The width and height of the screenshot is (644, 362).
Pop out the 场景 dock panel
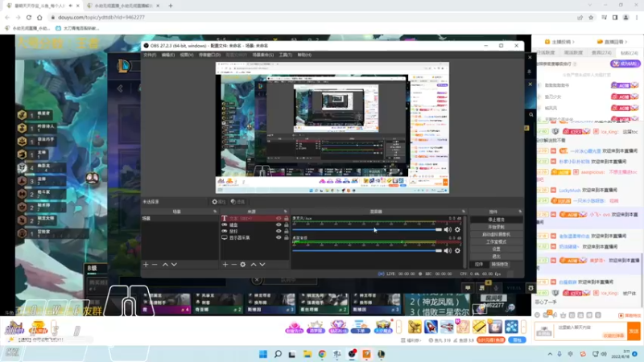coord(215,212)
